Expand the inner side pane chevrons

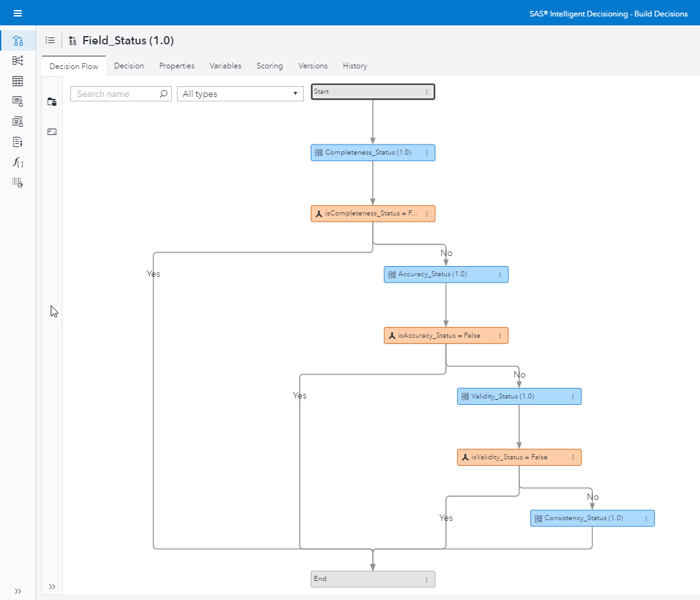pyautogui.click(x=52, y=587)
